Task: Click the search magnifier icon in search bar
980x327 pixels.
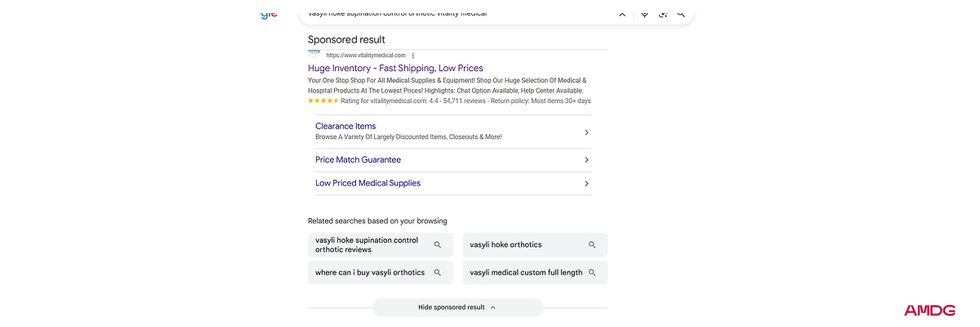Action: (681, 14)
